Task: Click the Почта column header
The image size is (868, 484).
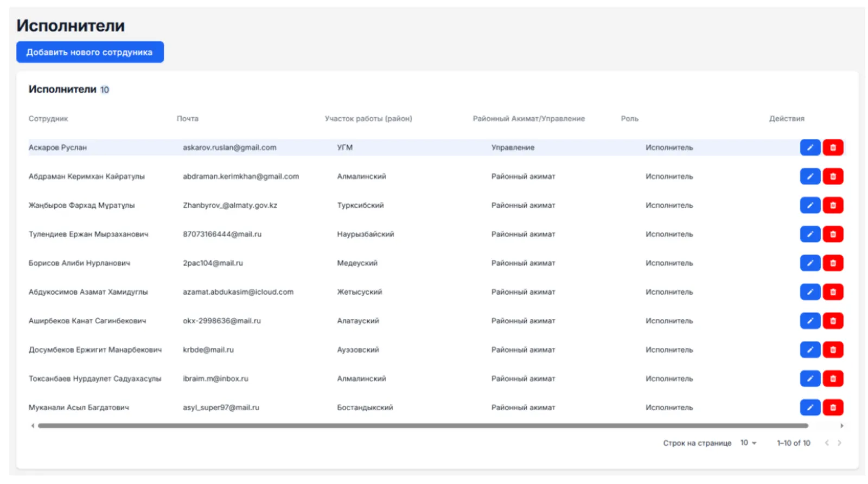Action: pos(187,119)
